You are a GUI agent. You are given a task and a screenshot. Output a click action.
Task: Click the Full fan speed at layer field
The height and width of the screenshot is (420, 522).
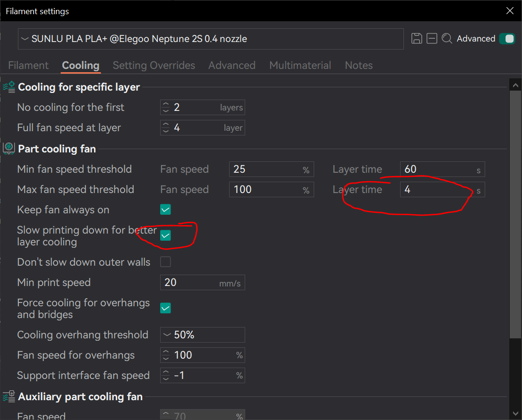(202, 128)
